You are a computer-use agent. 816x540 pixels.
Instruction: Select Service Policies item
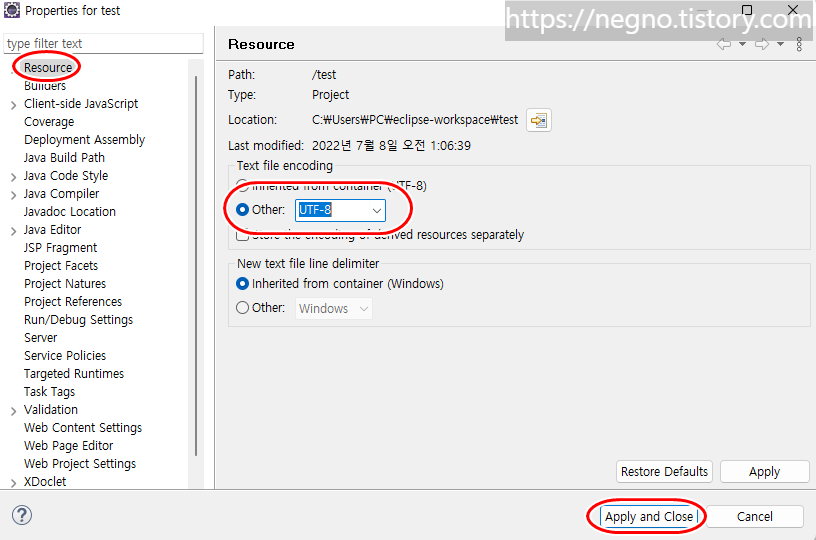click(x=65, y=356)
